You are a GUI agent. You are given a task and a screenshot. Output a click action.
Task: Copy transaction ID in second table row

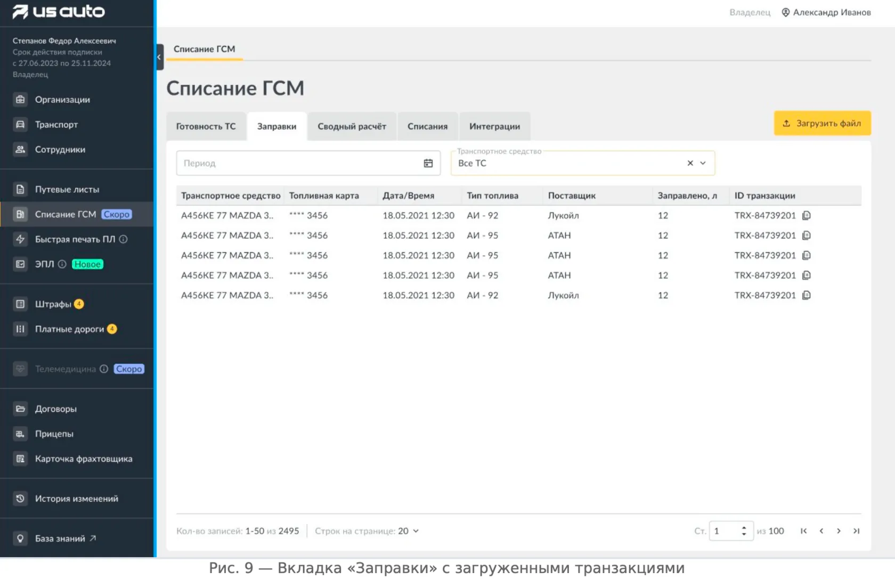pos(807,235)
